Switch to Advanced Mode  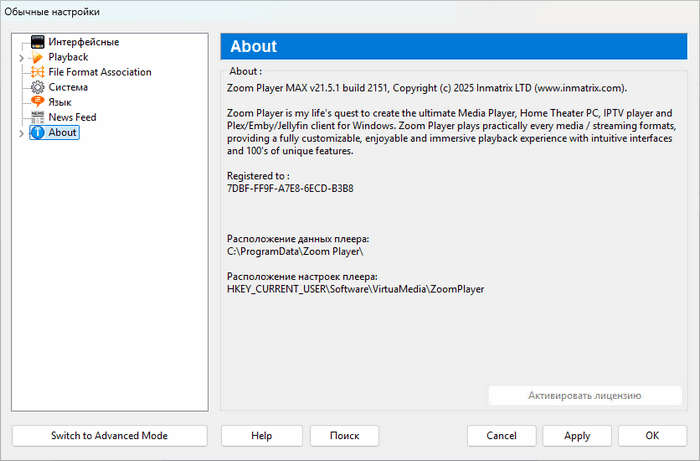tap(109, 436)
